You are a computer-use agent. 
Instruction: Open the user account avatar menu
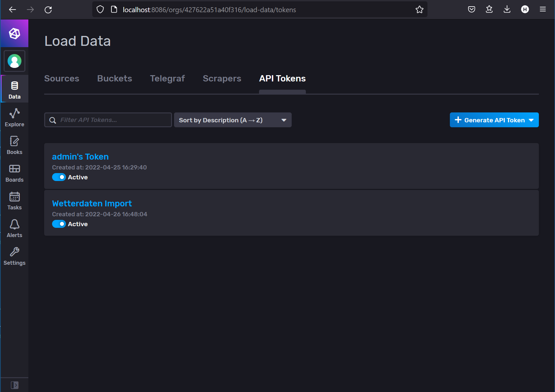tap(15, 61)
